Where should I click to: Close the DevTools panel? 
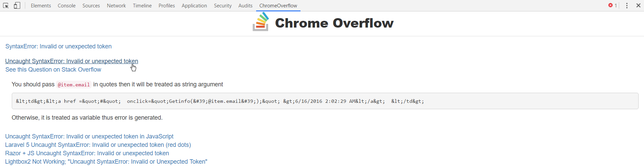click(638, 5)
